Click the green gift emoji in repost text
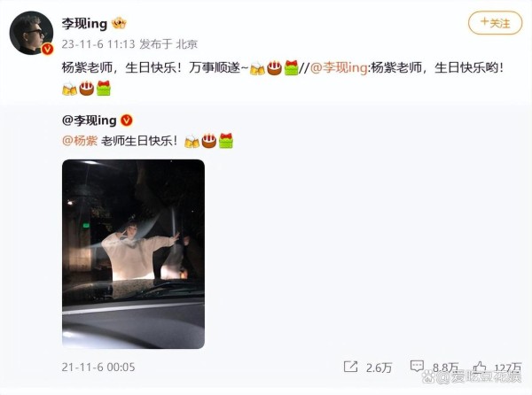The width and height of the screenshot is (532, 395). click(x=226, y=141)
